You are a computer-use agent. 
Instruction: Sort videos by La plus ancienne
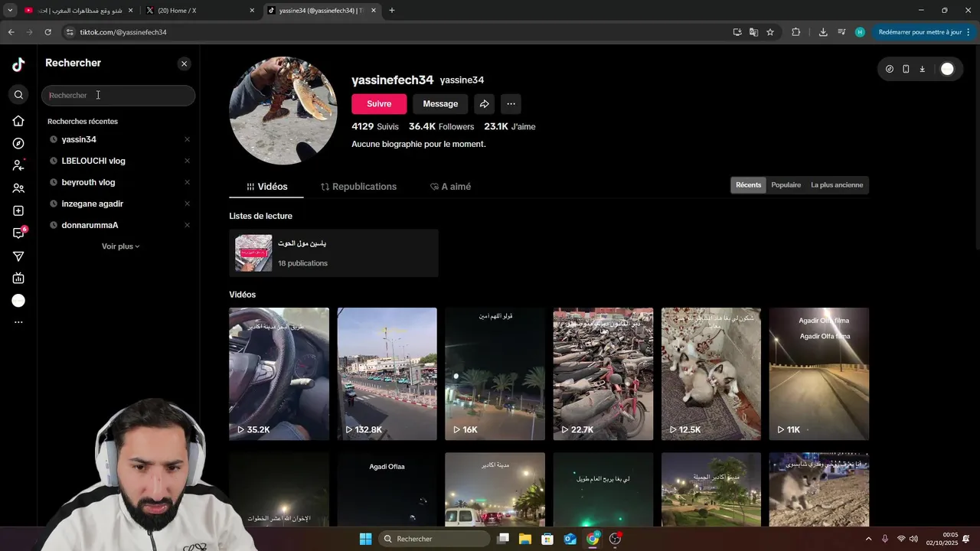837,185
